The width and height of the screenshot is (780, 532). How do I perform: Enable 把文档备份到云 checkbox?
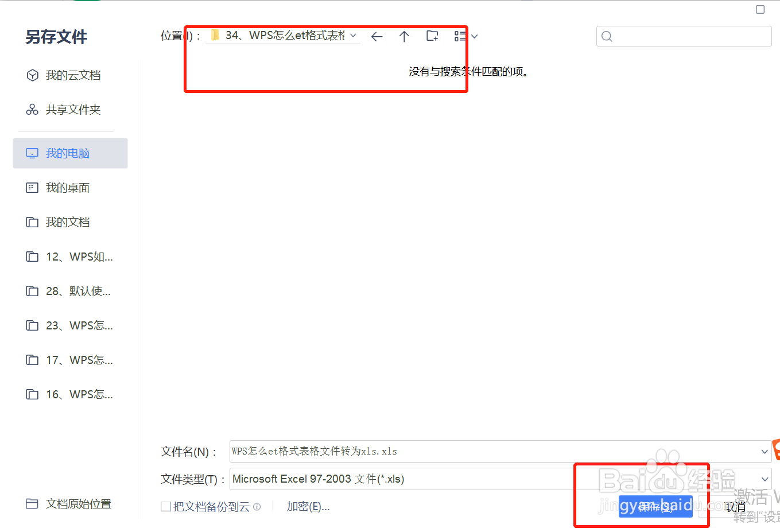click(x=166, y=507)
